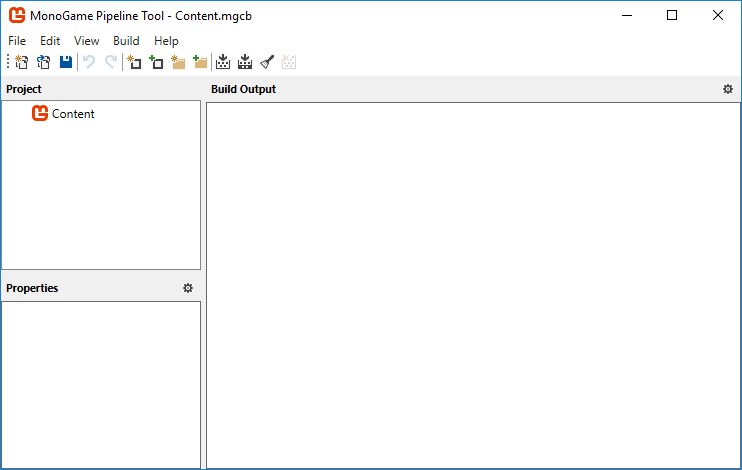742x470 pixels.
Task: Click the Build toolbar icon
Action: [223, 62]
